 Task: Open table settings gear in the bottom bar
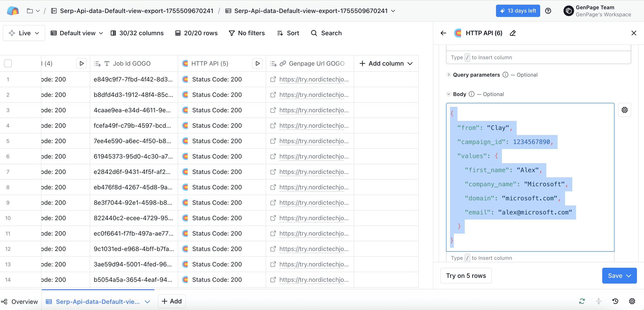click(632, 301)
